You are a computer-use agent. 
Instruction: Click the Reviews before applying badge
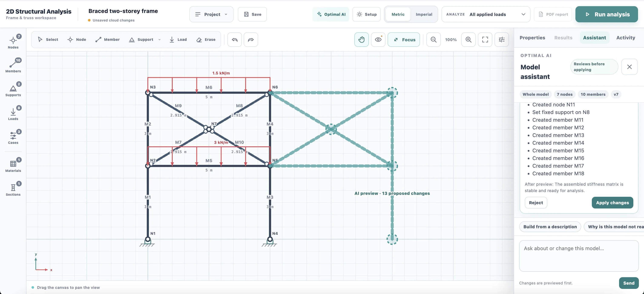coord(594,67)
